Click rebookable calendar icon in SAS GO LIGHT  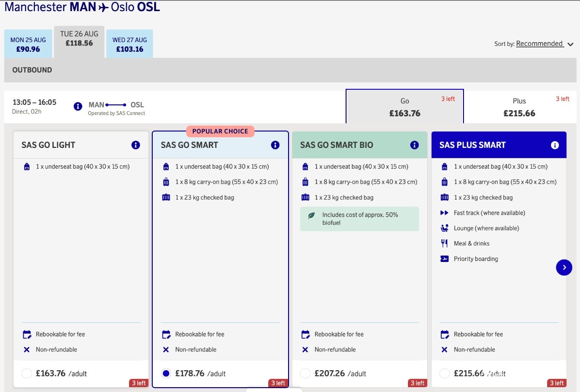coord(27,334)
